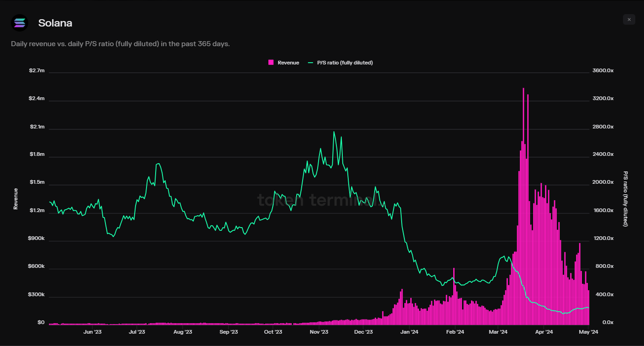Click the $2.4m revenue axis label
Screen dimensions: 644x346
pos(37,98)
